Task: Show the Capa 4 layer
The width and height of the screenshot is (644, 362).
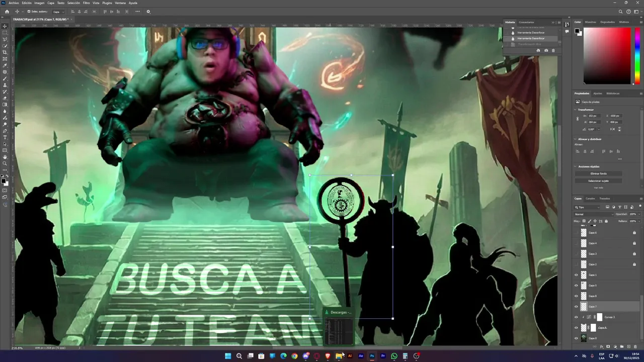Action: [x=577, y=243]
